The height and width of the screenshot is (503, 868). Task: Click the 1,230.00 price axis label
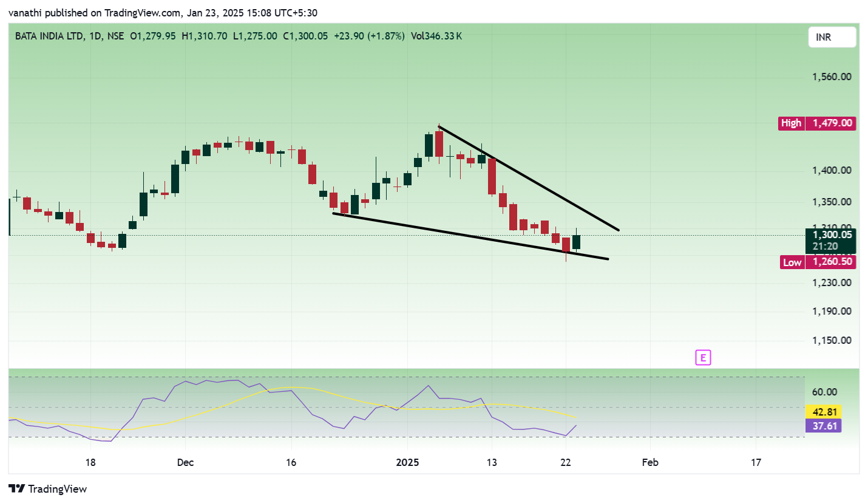[x=833, y=283]
